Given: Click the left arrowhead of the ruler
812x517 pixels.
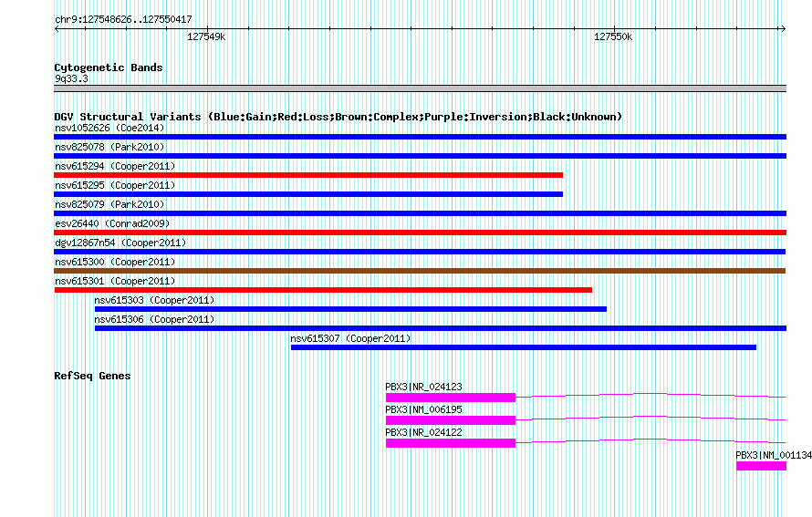Looking at the screenshot, I should 57,29.
